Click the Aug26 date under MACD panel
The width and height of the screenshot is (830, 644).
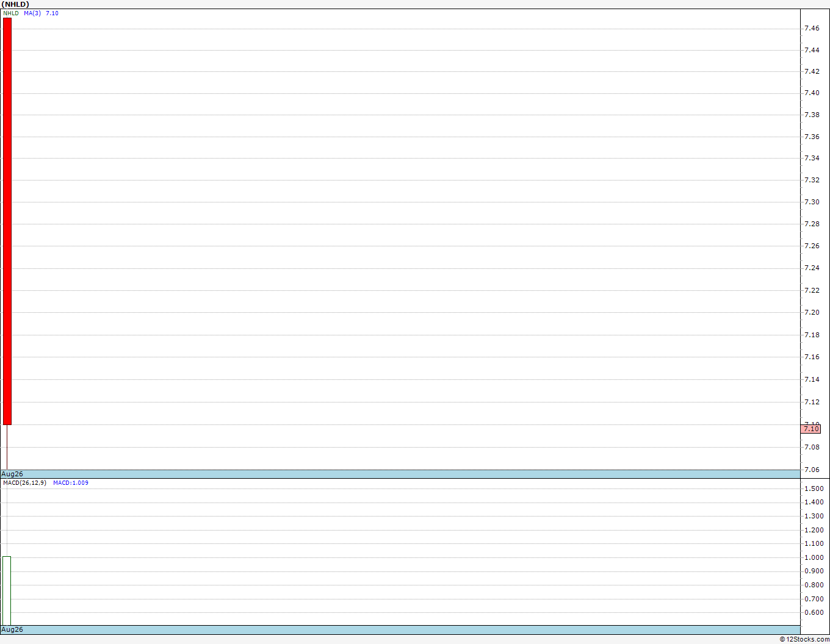point(12,629)
